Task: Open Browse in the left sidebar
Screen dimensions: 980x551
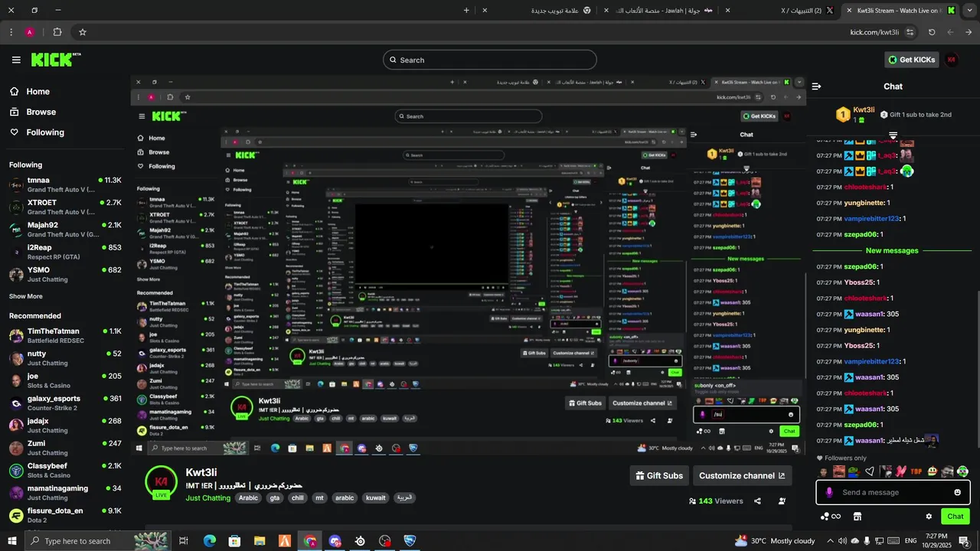Action: tap(32, 112)
